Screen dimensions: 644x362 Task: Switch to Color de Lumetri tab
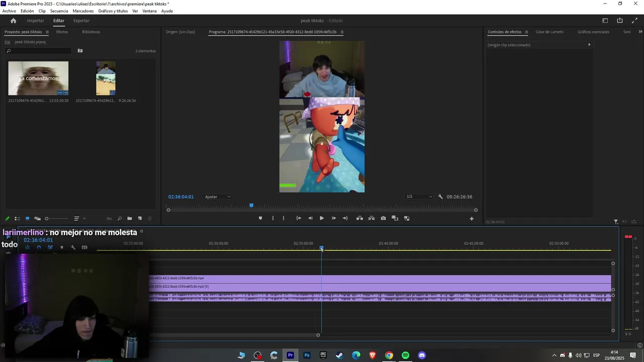coord(549,32)
